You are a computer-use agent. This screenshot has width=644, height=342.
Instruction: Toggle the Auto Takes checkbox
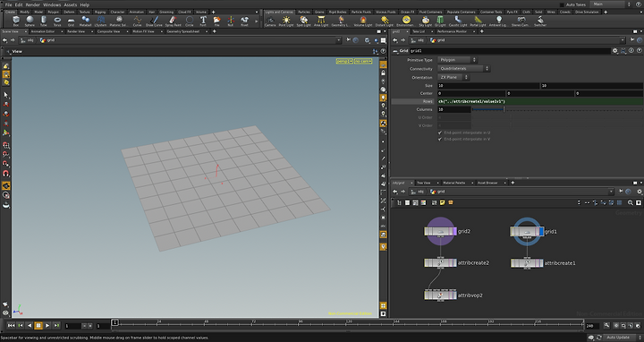[562, 4]
